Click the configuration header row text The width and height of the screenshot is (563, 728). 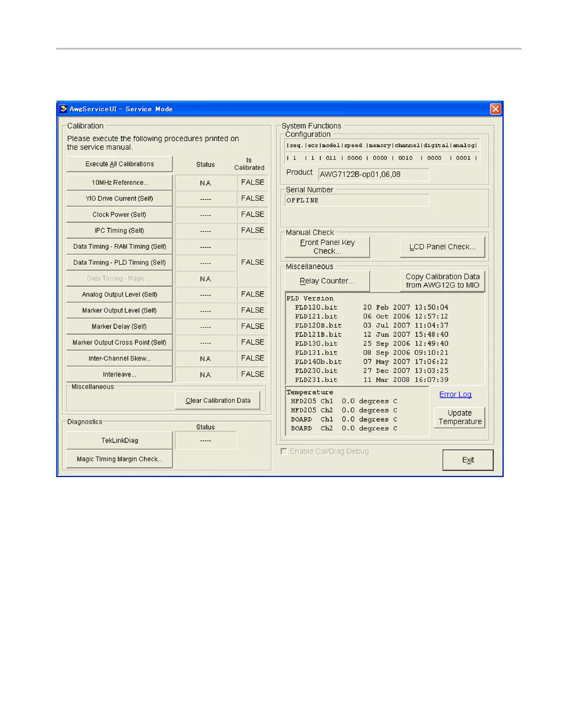[382, 145]
